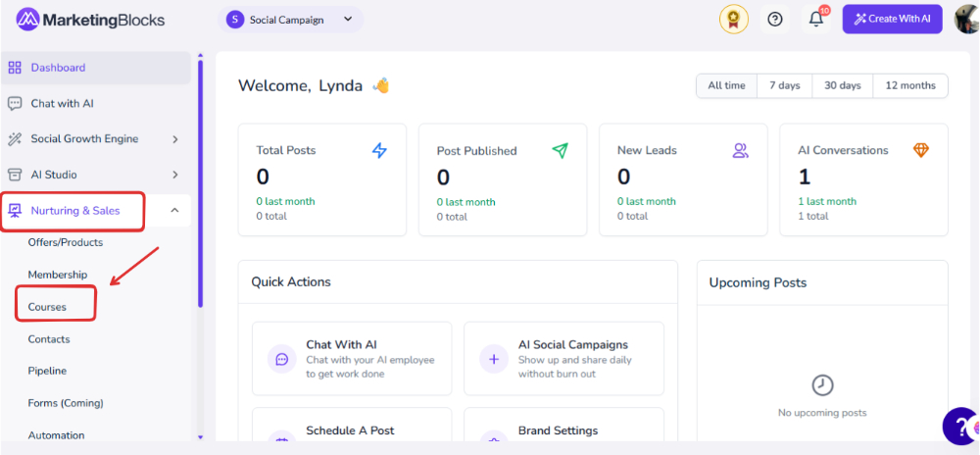This screenshot has width=980, height=455.
Task: Open Courses page
Action: pos(47,307)
